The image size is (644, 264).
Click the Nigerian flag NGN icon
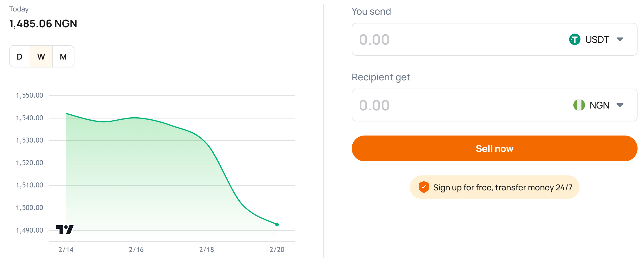pyautogui.click(x=579, y=105)
